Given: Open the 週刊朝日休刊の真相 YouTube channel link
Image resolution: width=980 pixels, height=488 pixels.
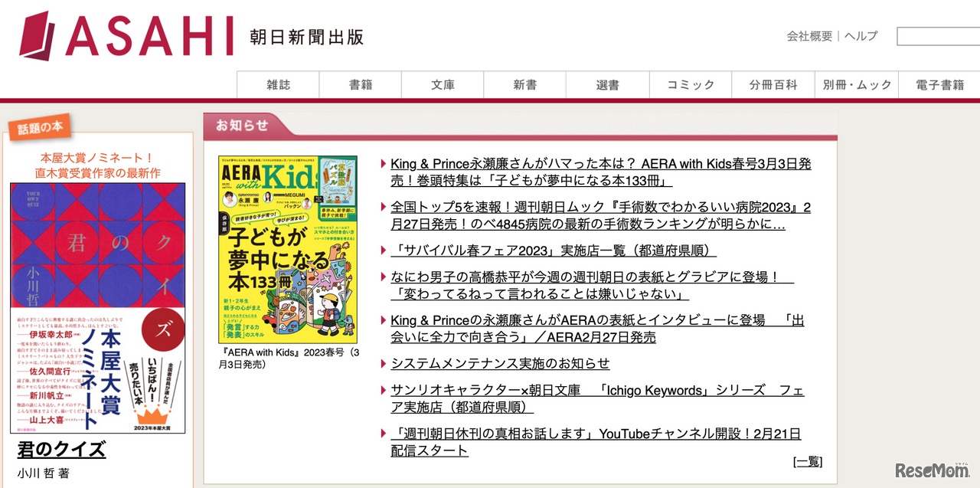Looking at the screenshot, I should (x=596, y=442).
